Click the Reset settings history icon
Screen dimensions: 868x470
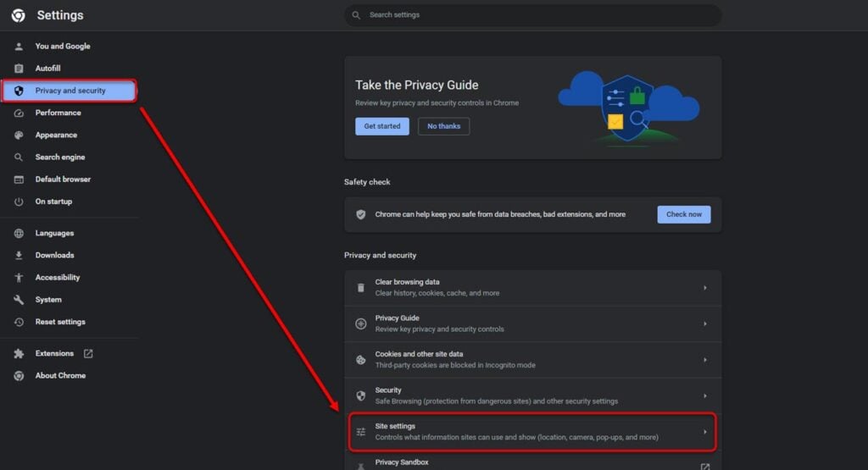19,322
